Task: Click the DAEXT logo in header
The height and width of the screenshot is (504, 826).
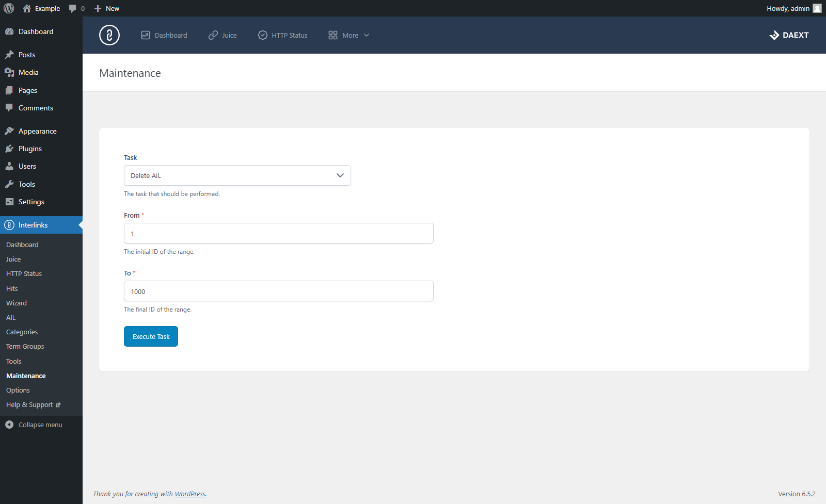Action: (789, 35)
